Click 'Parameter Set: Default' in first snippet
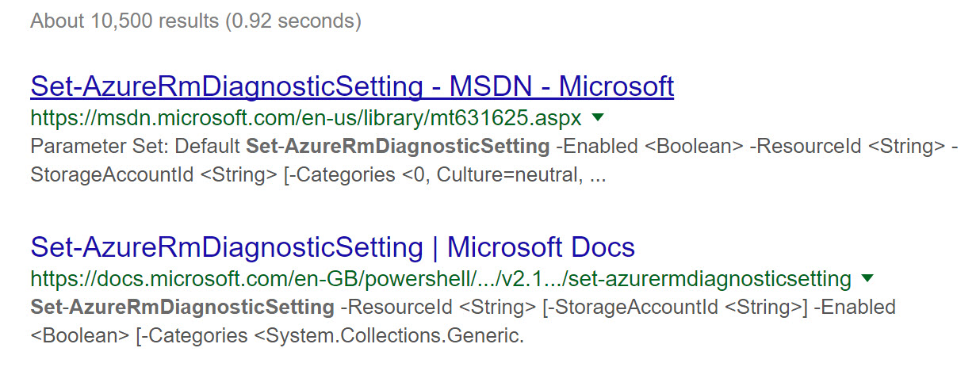 [x=136, y=147]
